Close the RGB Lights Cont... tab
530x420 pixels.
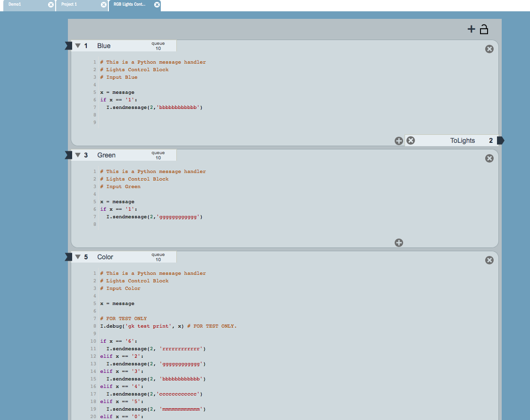coord(157,5)
